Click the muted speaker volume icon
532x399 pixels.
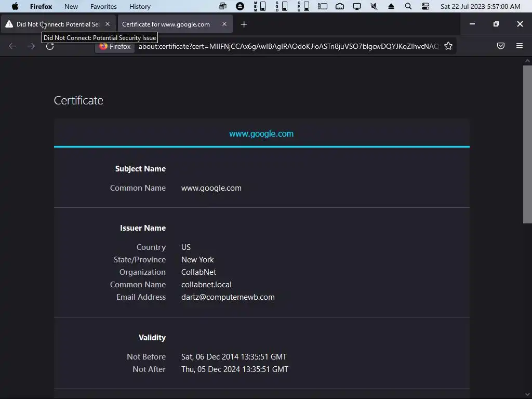374,6
